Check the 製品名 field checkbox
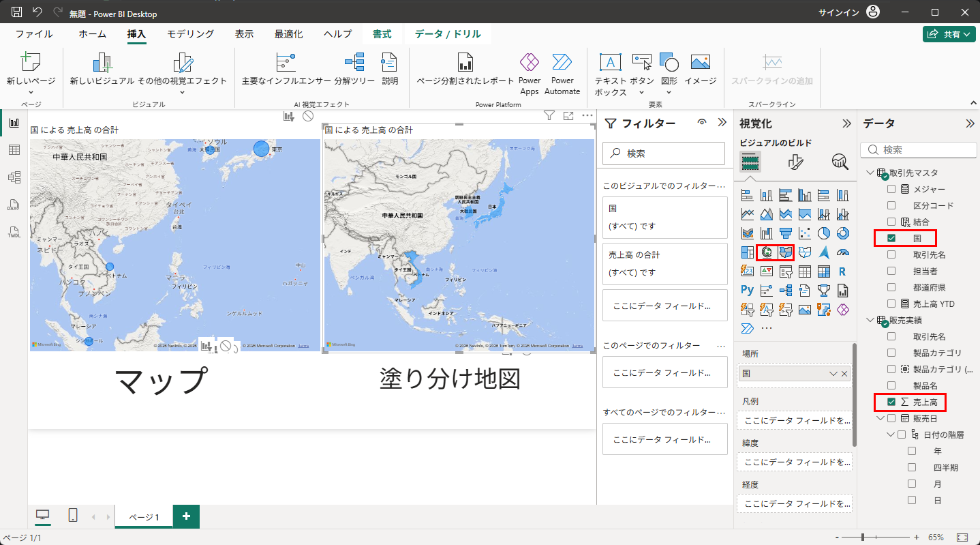The height and width of the screenshot is (545, 980). pos(891,385)
